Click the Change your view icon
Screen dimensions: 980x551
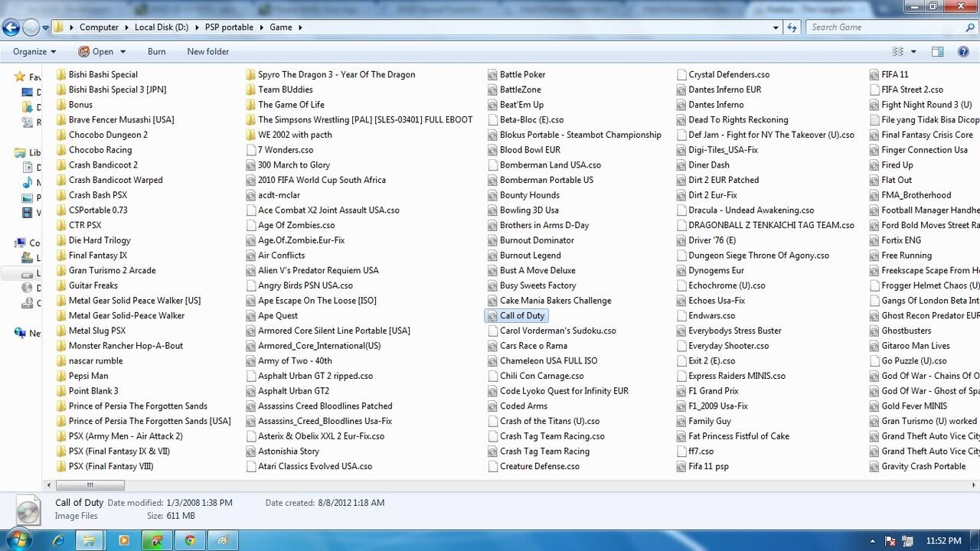point(898,52)
